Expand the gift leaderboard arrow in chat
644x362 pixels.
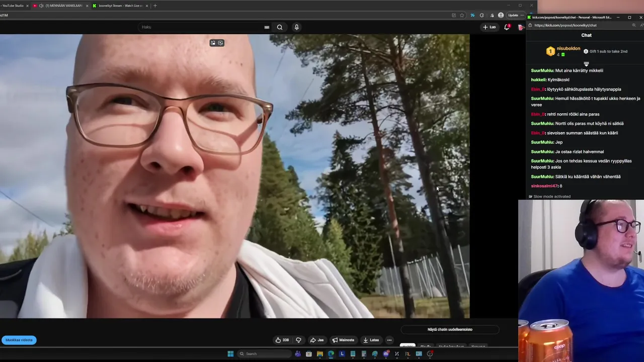(x=586, y=64)
